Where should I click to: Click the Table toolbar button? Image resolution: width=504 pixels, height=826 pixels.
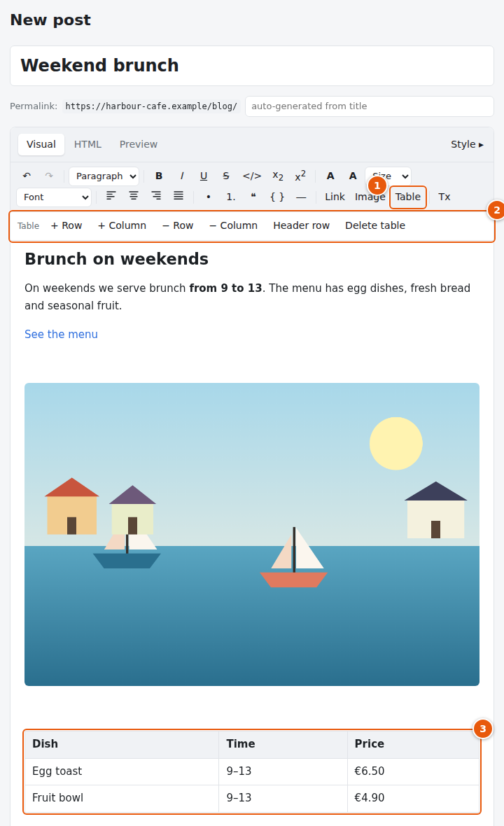pos(408,197)
